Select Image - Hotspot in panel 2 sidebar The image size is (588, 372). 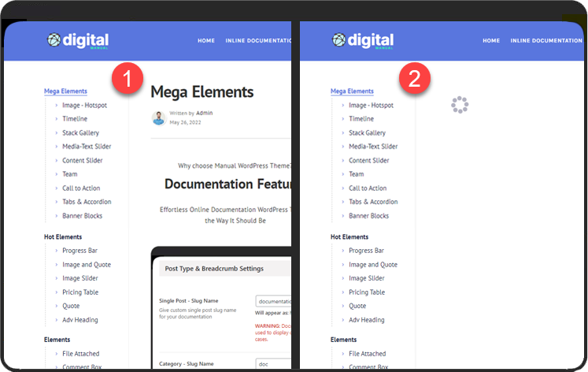tap(371, 105)
